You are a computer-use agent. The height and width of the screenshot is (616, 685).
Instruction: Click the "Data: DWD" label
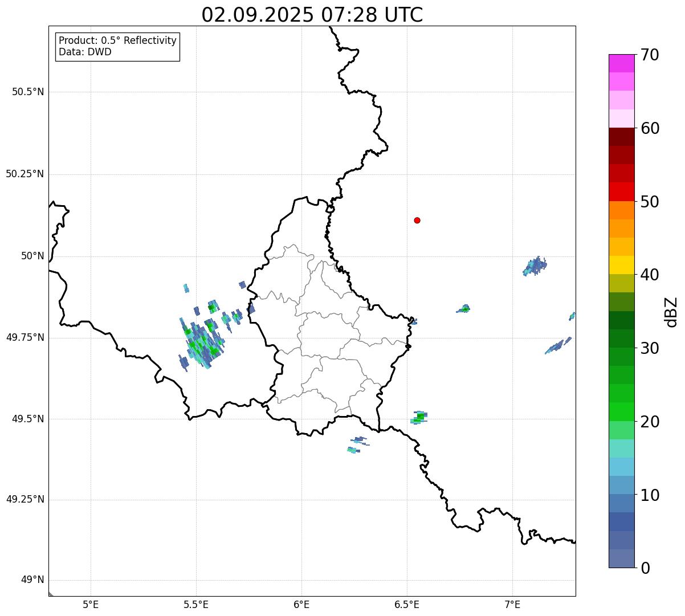pos(85,52)
